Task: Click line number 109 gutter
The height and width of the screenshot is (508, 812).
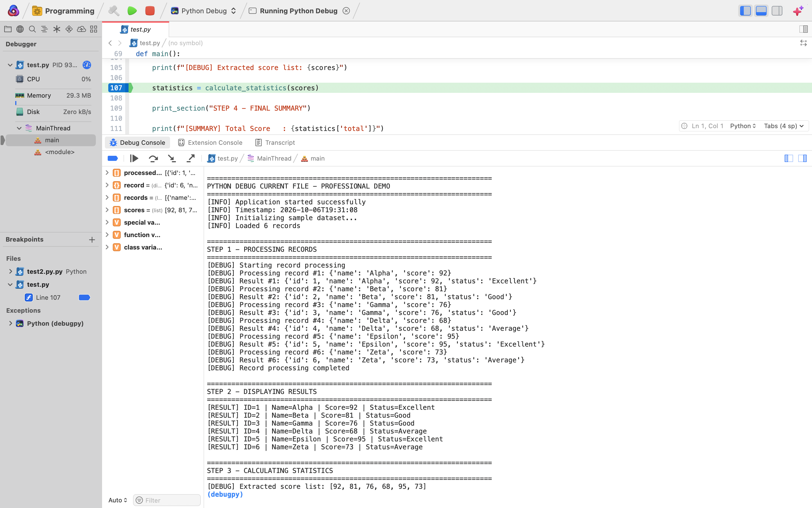Action: coord(116,108)
